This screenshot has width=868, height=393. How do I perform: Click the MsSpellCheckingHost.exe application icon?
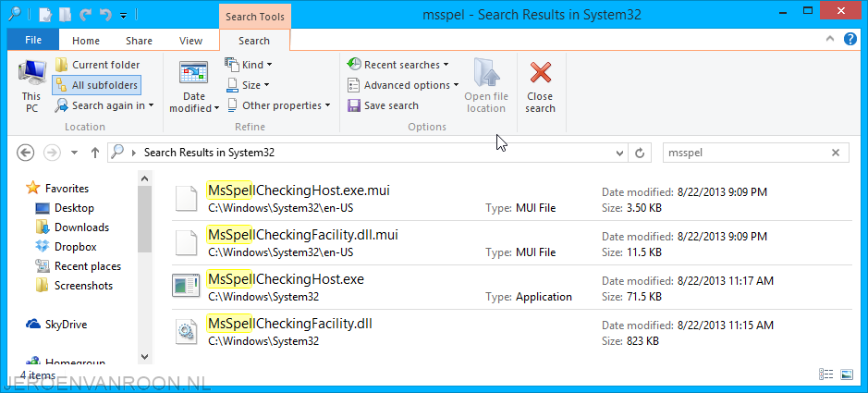tap(186, 286)
